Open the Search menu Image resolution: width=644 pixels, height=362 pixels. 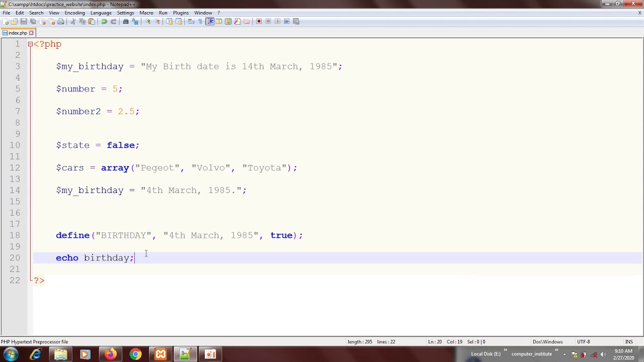pyautogui.click(x=36, y=13)
